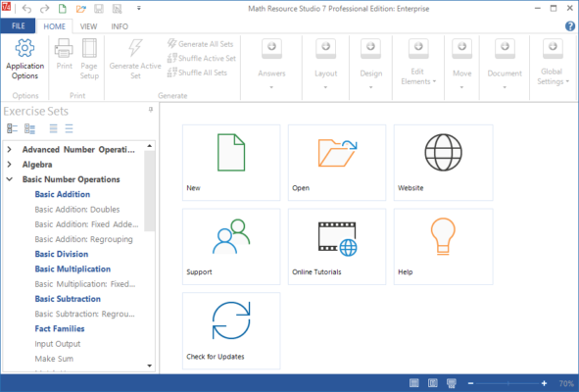Image resolution: width=579 pixels, height=392 pixels.
Task: Click the orange open folder toolbar icon
Action: pyautogui.click(x=81, y=9)
